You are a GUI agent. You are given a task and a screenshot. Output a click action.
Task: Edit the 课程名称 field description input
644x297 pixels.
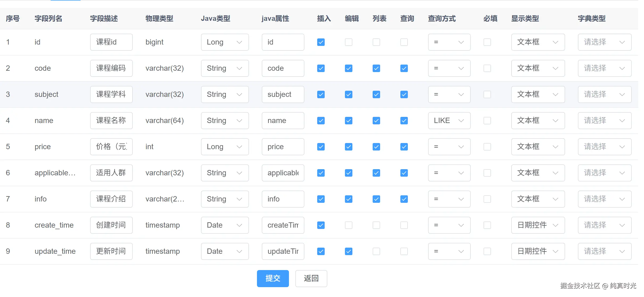(x=111, y=120)
